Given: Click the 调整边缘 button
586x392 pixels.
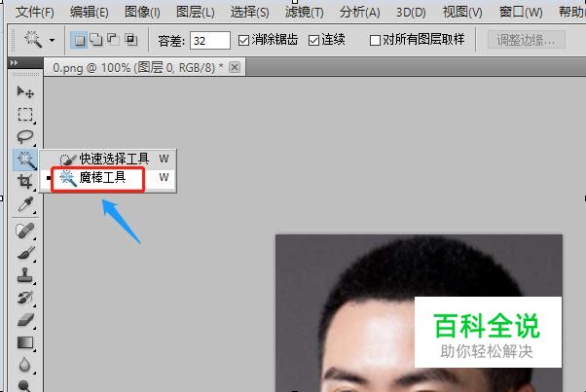Looking at the screenshot, I should 527,40.
